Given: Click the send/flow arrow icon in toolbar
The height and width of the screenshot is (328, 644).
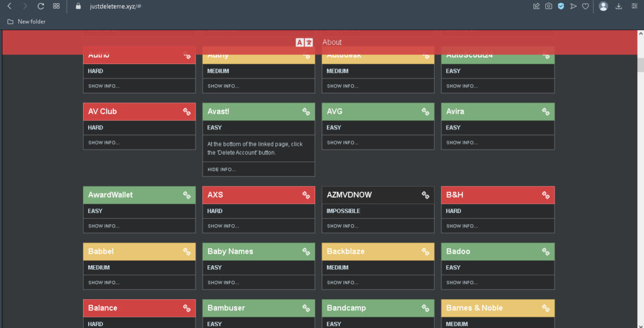Looking at the screenshot, I should [x=574, y=6].
